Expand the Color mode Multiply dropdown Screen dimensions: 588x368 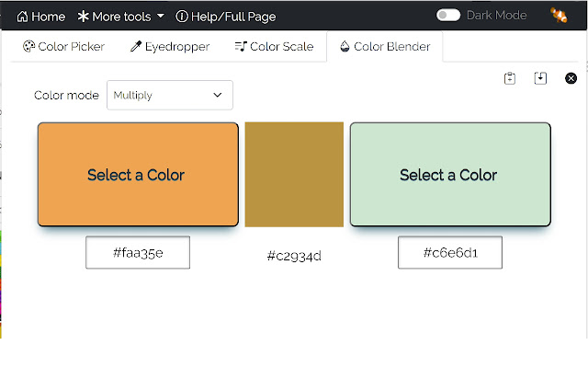(170, 95)
